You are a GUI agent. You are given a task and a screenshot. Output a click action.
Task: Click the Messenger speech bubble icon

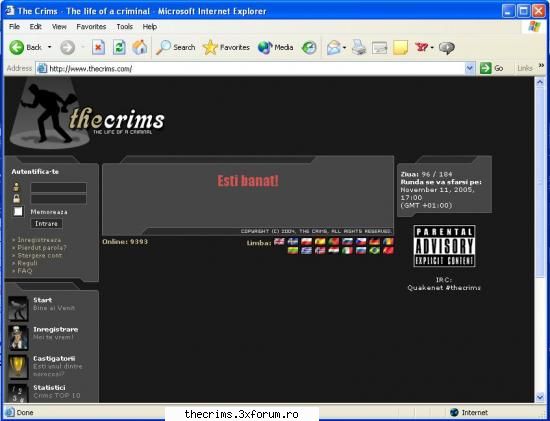click(447, 48)
